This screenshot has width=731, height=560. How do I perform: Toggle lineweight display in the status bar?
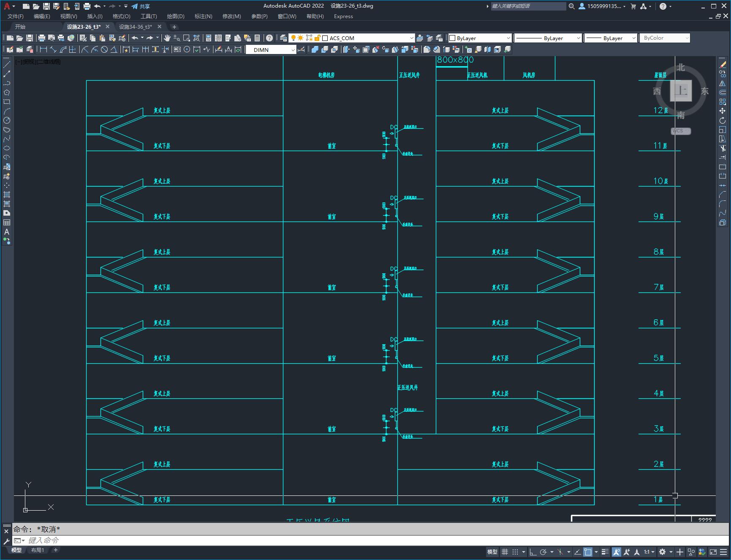(x=605, y=552)
